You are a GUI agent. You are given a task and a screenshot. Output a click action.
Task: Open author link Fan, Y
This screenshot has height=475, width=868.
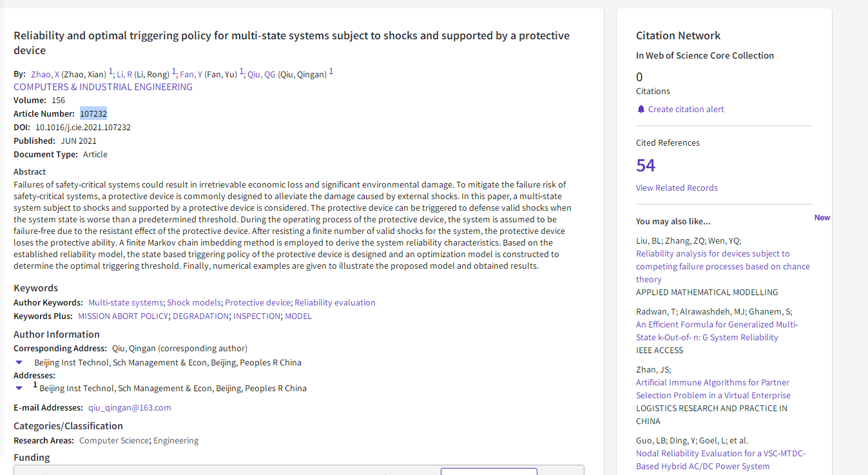click(191, 75)
